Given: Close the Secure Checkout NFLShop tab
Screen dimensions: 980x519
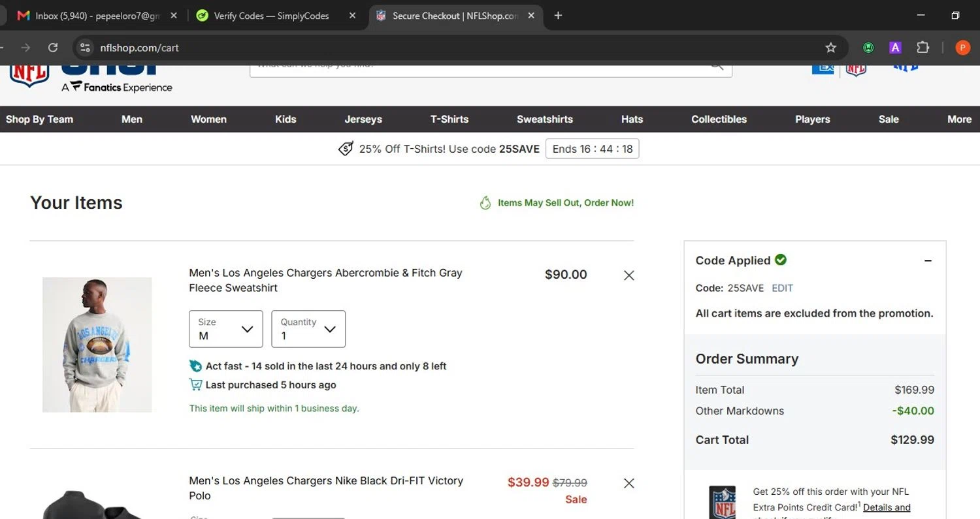Looking at the screenshot, I should (531, 16).
